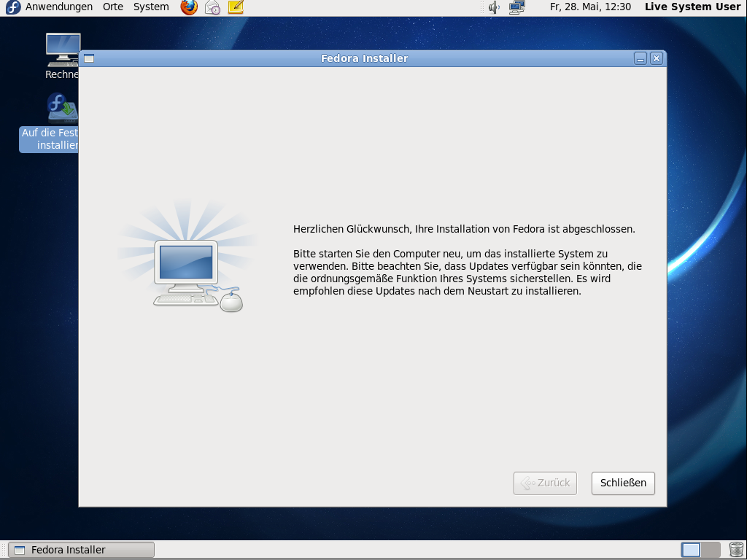Click the computer illustration in installer
Viewport: 747px width, 560px height.
(189, 256)
